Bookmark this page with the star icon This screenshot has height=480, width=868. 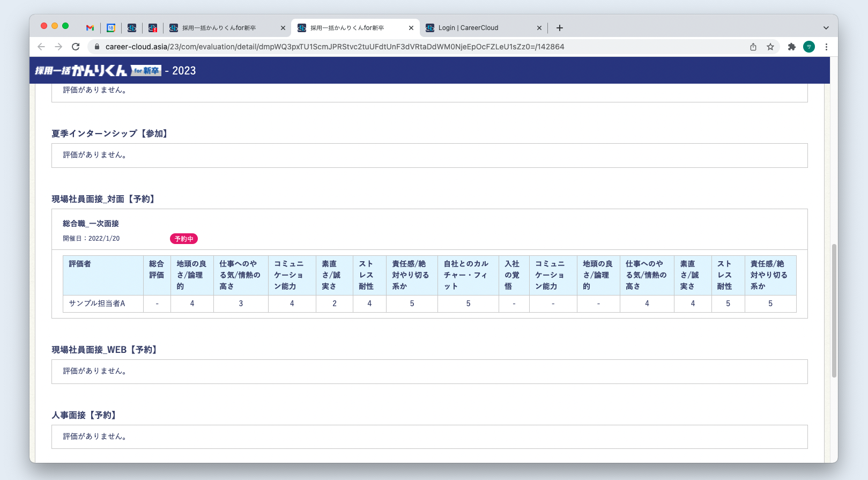770,47
